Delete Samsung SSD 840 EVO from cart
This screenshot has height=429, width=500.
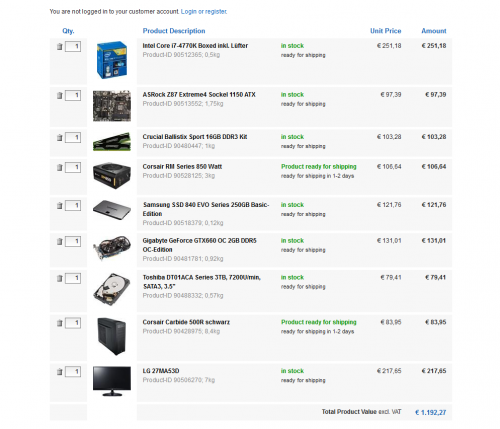pos(60,206)
